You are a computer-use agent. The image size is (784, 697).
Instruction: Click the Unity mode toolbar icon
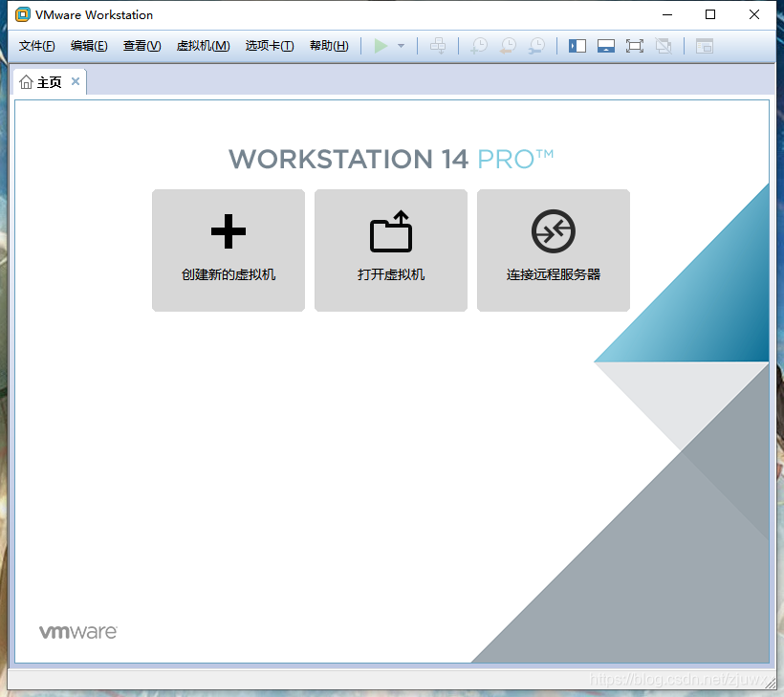(664, 46)
